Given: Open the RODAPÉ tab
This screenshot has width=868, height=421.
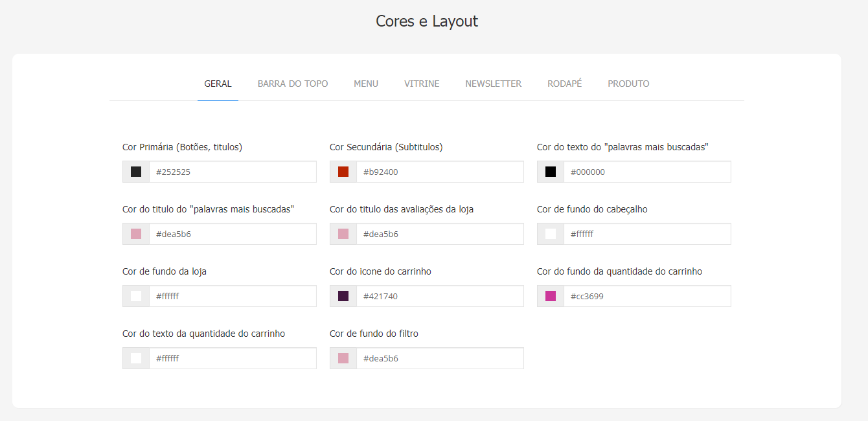Looking at the screenshot, I should click(x=565, y=84).
